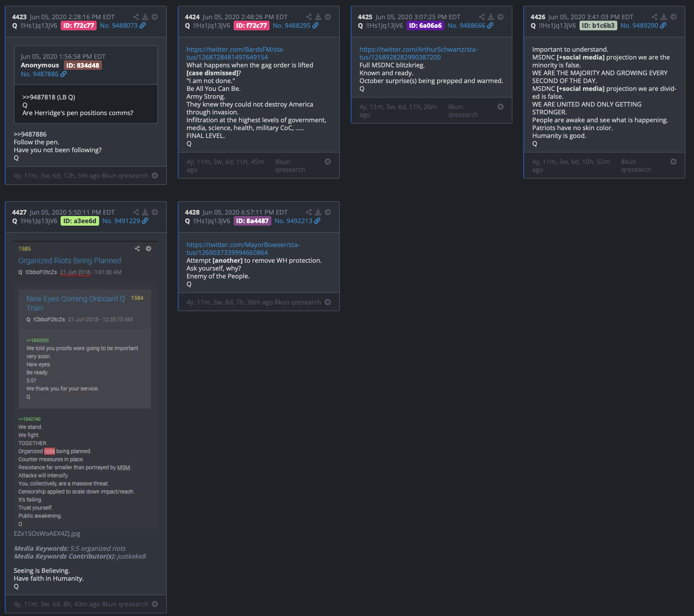Click post number 4428 heading
The width and height of the screenshot is (694, 616).
(x=192, y=212)
